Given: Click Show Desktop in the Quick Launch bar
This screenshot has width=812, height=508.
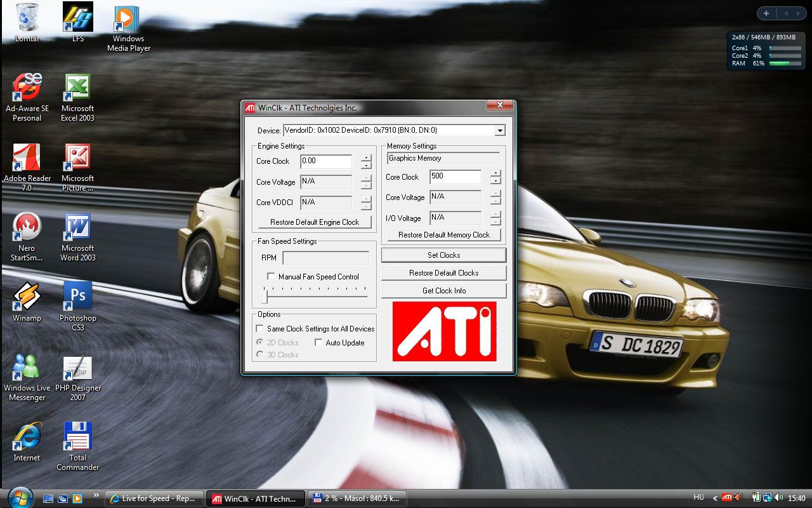Looking at the screenshot, I should 49,498.
